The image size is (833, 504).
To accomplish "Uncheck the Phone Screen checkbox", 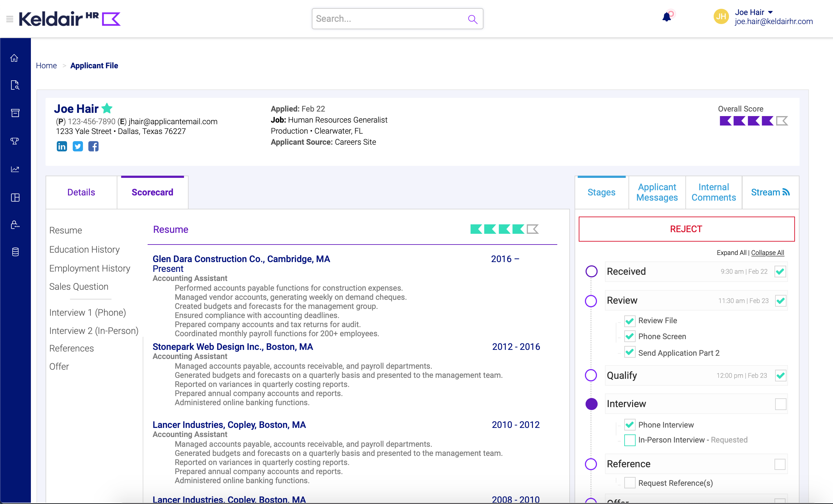I will click(x=629, y=336).
